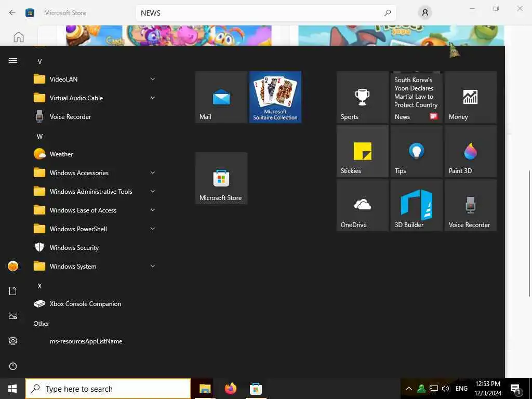
Task: Expand the Windows Accessories folder
Action: click(x=95, y=172)
